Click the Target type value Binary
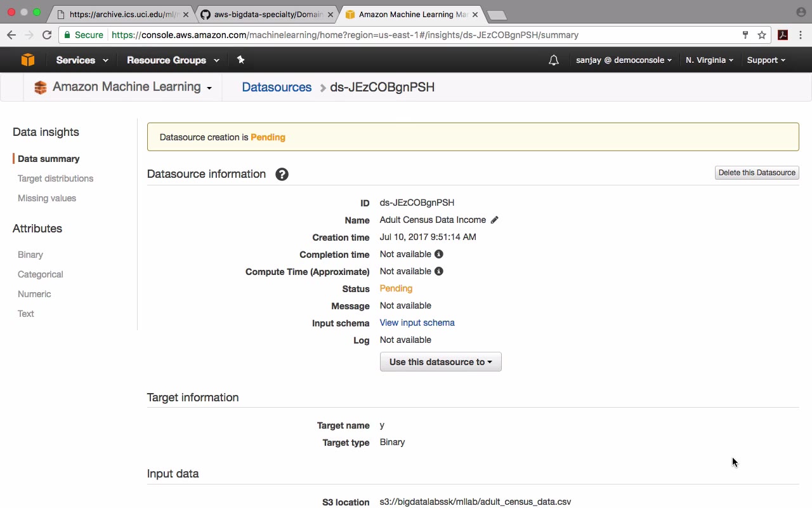The image size is (812, 508). [392, 442]
